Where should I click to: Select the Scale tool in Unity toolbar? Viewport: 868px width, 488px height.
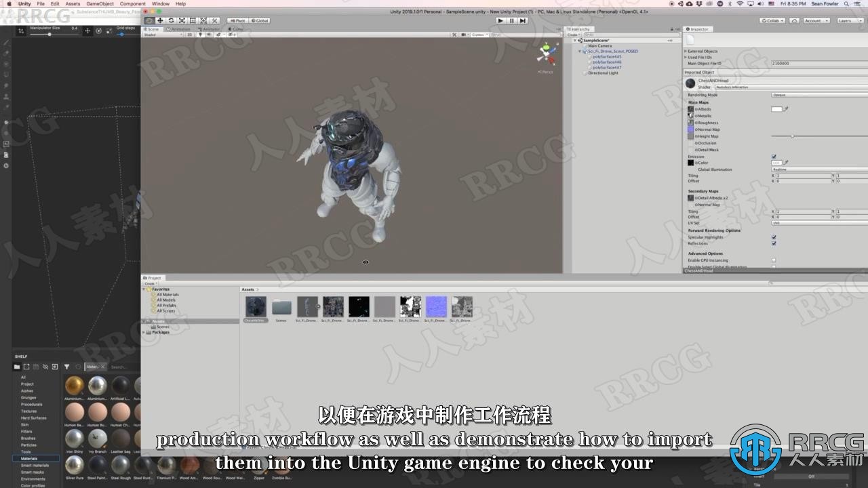coord(182,20)
